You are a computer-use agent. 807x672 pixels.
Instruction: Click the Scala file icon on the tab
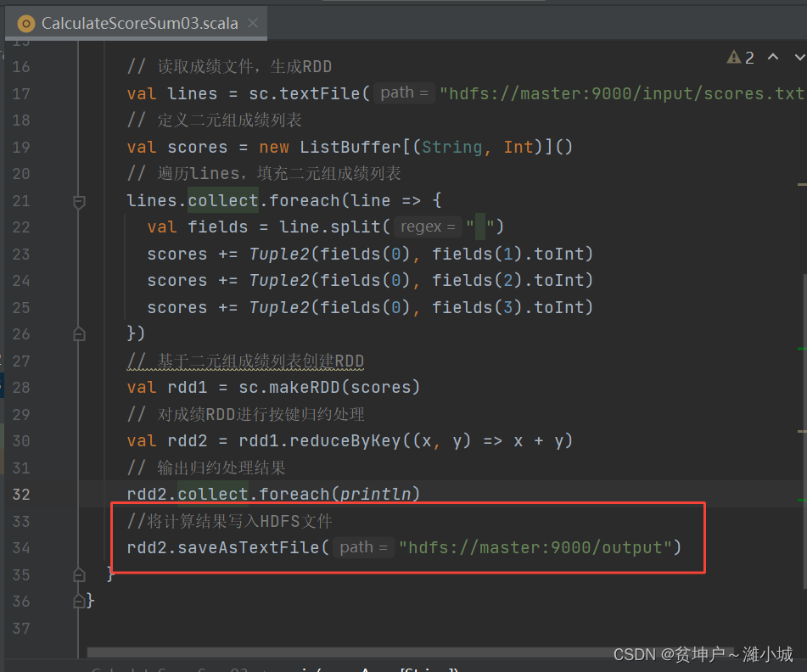25,24
